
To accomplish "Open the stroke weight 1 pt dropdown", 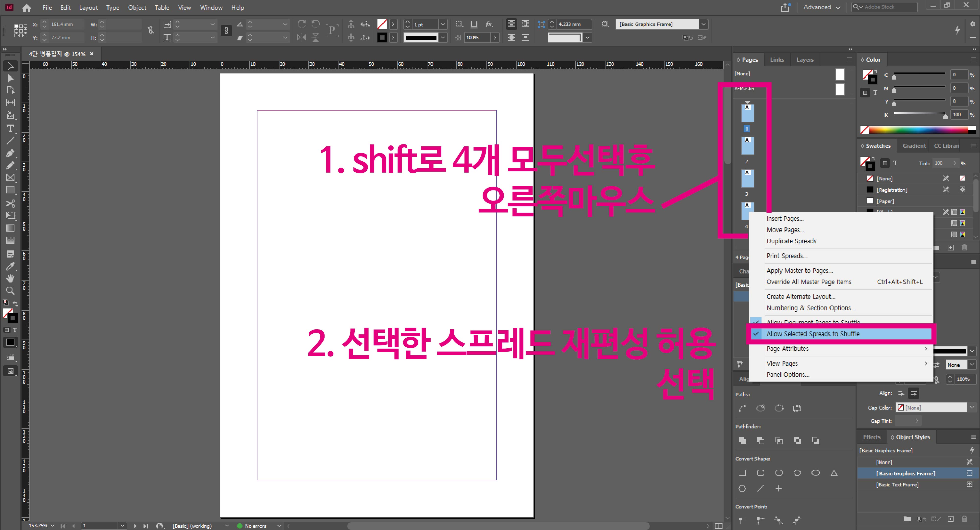I will point(443,24).
